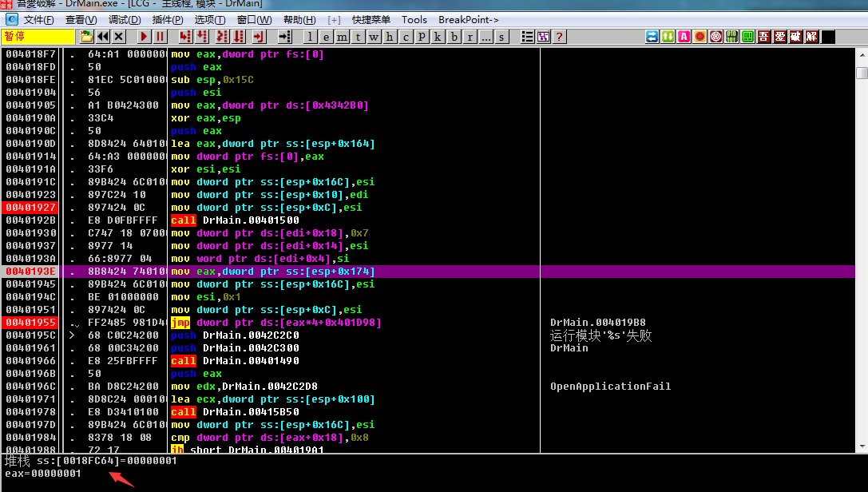Open the 查看(V) menu
Screen dimensions: 868x492
81,20
